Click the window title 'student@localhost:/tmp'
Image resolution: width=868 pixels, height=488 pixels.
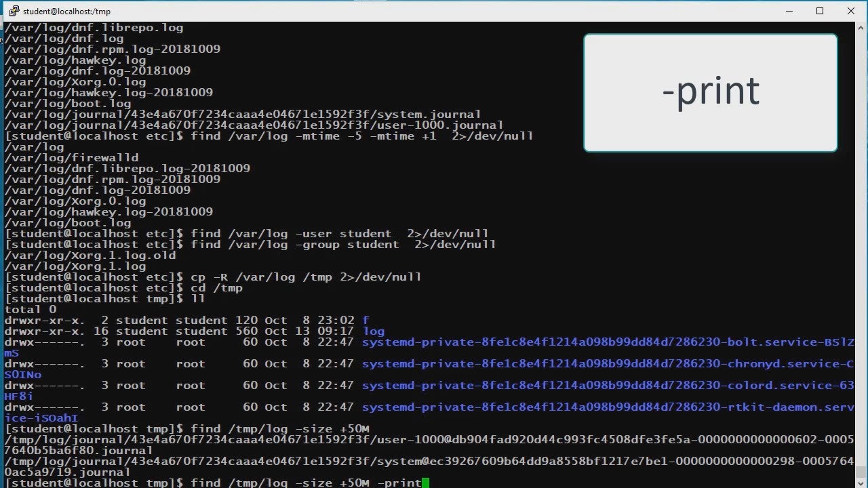[66, 12]
